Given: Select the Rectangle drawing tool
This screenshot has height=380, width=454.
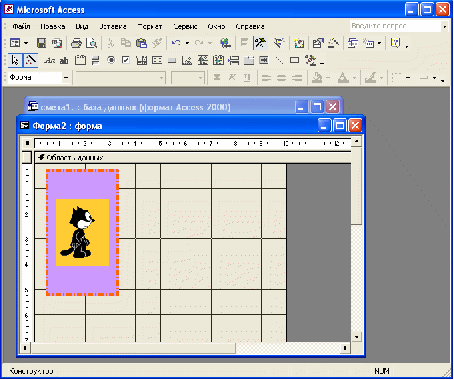Looking at the screenshot, I should pos(295,60).
